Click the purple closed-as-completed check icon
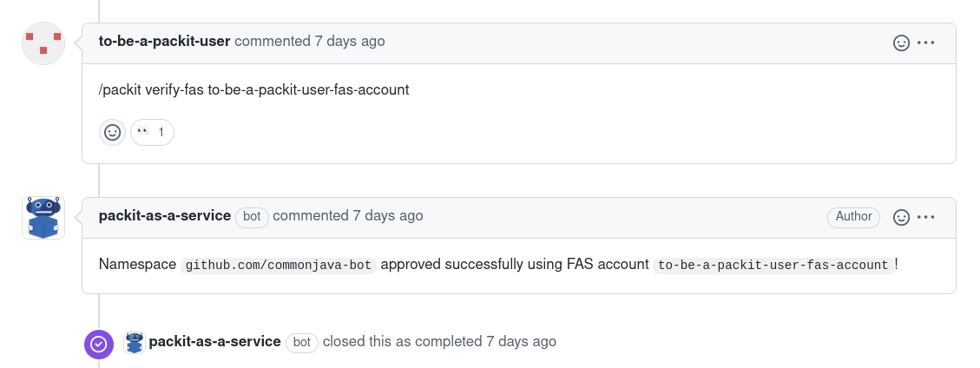Screen dimensions: 980x368 [x=99, y=344]
